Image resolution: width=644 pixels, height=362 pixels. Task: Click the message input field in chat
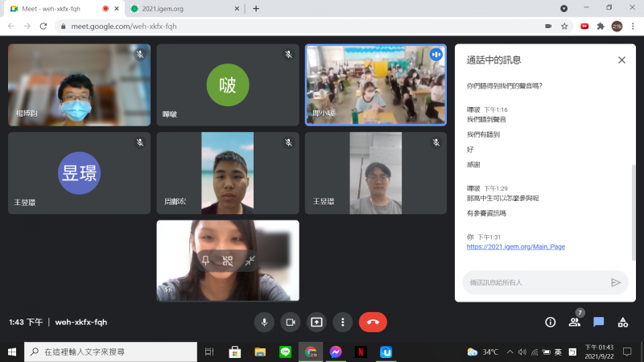tap(531, 282)
